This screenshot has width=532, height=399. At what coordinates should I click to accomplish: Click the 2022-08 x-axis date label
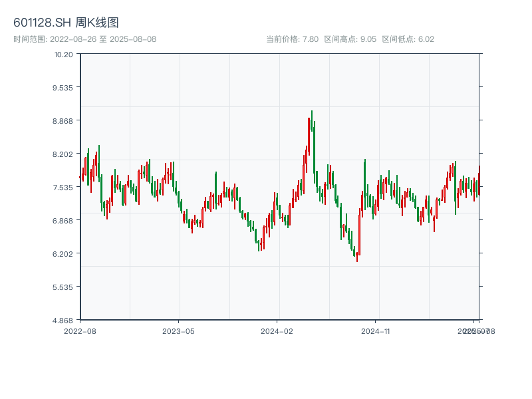pos(80,331)
